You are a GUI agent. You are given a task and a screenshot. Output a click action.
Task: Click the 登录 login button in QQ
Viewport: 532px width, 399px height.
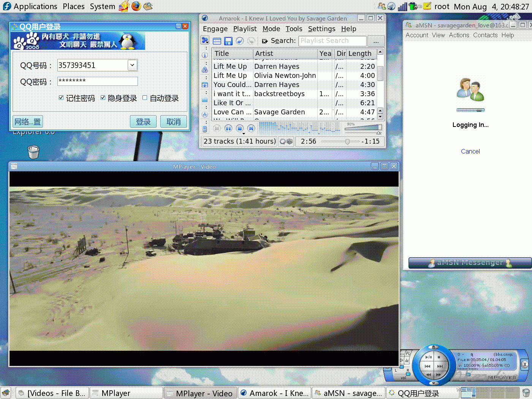(x=143, y=122)
